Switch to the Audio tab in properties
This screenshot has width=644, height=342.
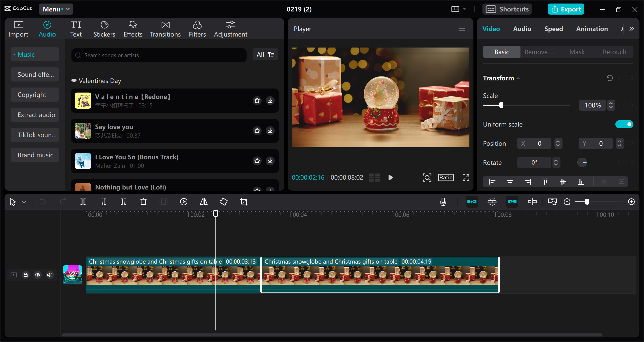pyautogui.click(x=522, y=28)
